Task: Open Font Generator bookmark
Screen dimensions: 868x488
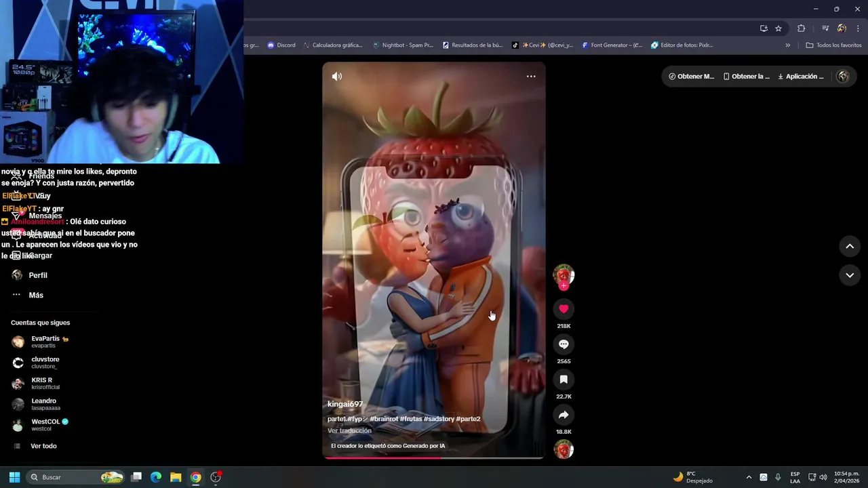Action: coord(612,45)
